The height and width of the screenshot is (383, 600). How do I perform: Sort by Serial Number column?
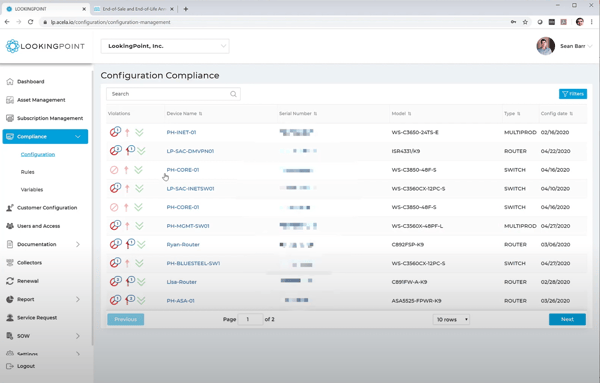[298, 114]
